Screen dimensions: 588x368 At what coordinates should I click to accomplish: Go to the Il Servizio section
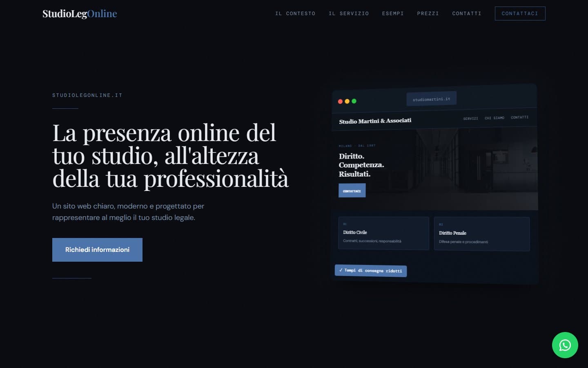click(x=349, y=13)
